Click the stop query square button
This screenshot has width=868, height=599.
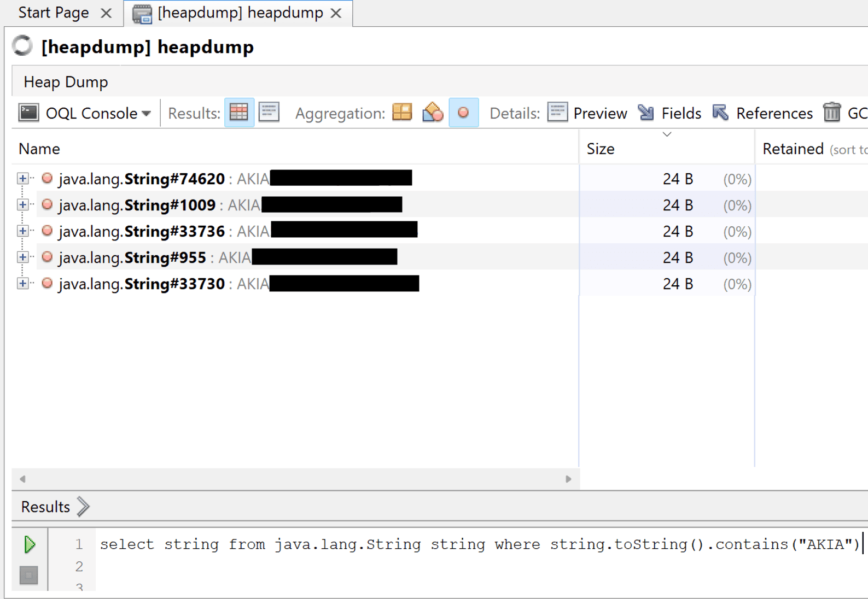click(29, 575)
